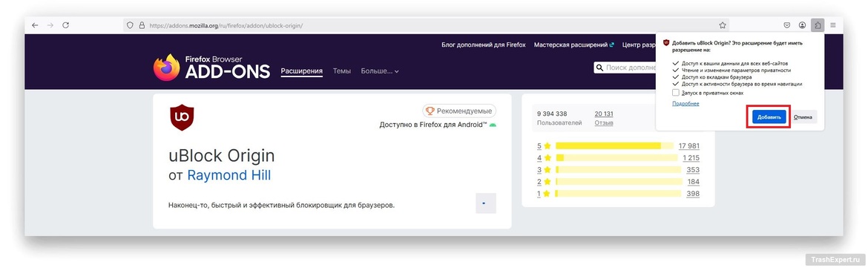
Task: Click the browser forward arrow
Action: (x=50, y=25)
